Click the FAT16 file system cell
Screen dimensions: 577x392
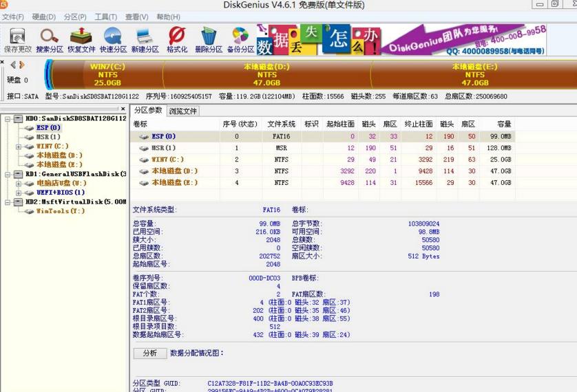(x=281, y=136)
